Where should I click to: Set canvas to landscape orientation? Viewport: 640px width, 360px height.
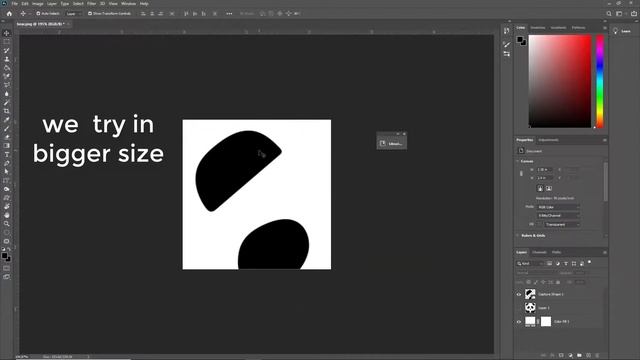click(549, 189)
